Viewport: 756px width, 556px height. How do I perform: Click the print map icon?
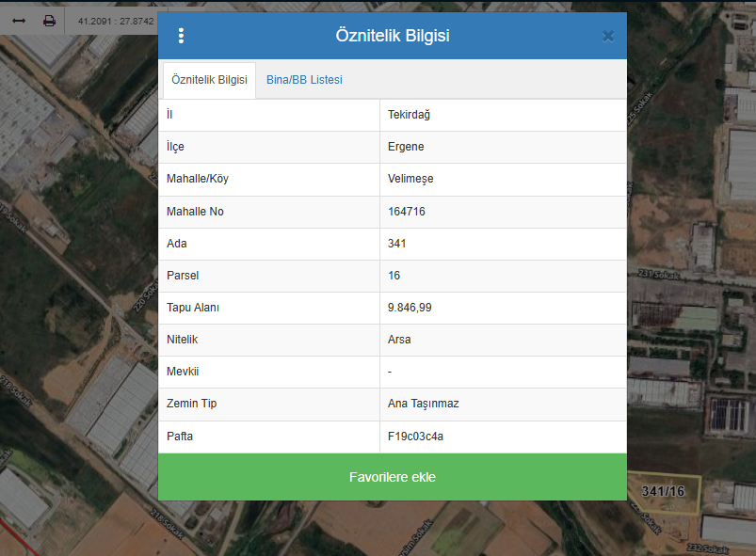49,20
